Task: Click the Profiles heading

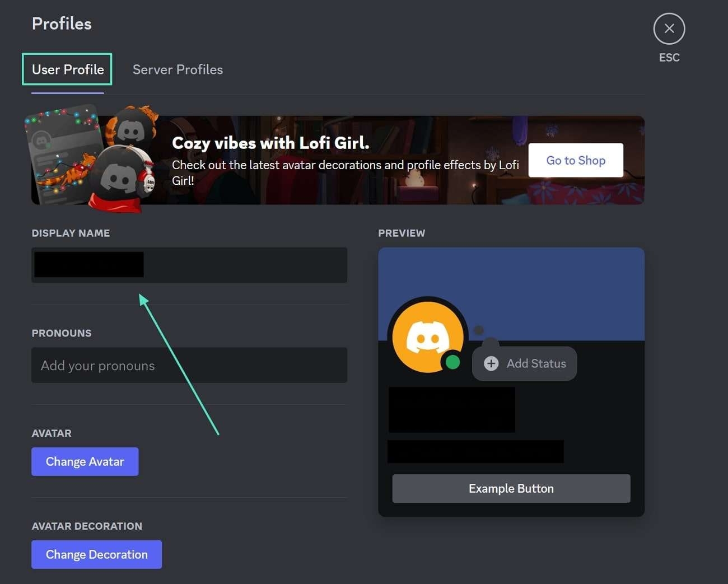Action: pyautogui.click(x=62, y=24)
